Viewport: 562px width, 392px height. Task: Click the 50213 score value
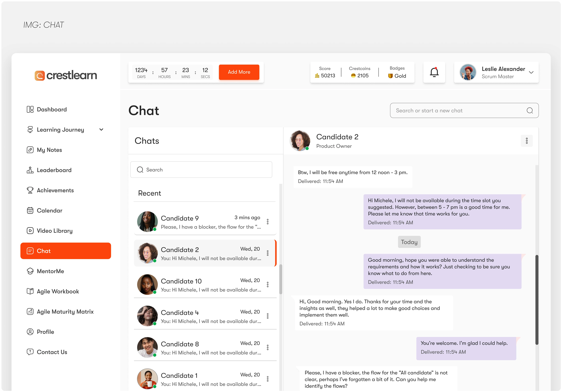(328, 76)
